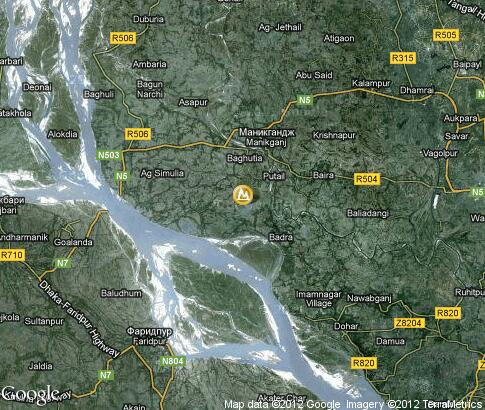The width and height of the screenshot is (485, 410).
Task: Click the Dohar town label
Action: 346,326
